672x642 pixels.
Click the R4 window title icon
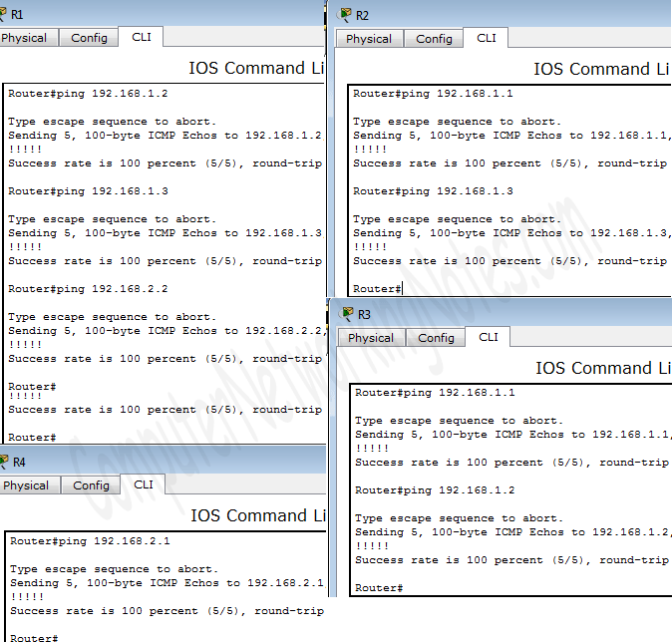[x=4, y=462]
